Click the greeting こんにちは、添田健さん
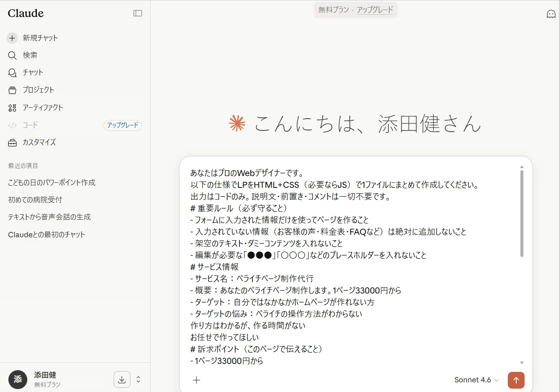Viewport: 559px width, 392px height. (367, 124)
